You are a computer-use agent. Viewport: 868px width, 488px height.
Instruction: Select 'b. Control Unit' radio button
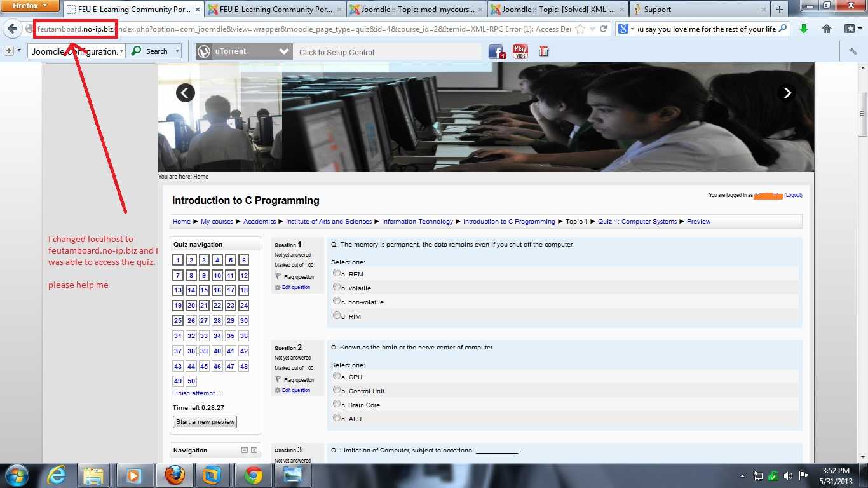tap(337, 390)
